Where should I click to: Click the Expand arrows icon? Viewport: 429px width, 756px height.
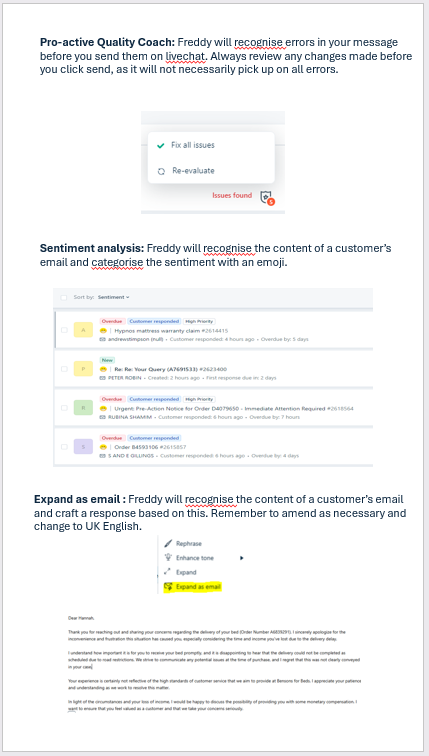168,572
